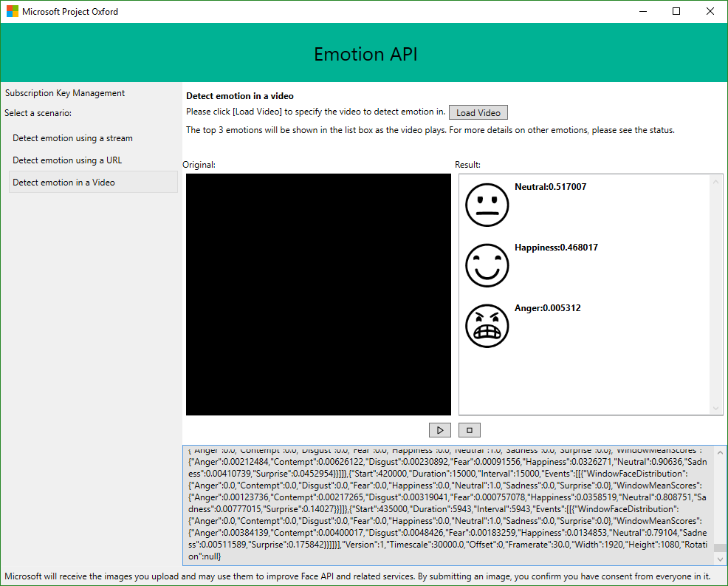The height and width of the screenshot is (586, 728).
Task: Click the neutral face icon
Action: [487, 205]
